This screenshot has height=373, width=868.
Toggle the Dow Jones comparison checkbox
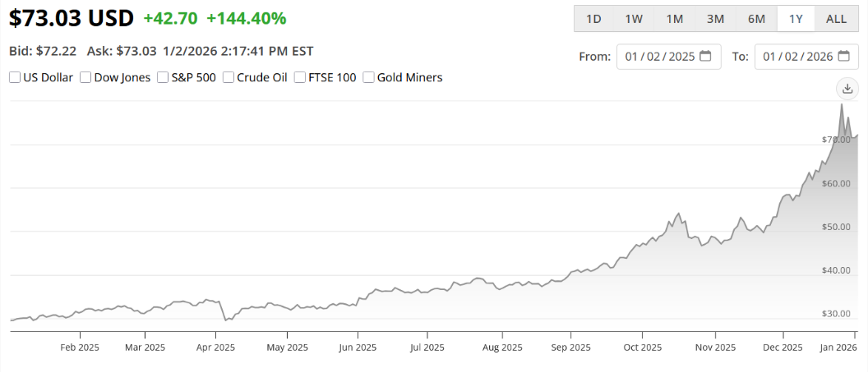coord(85,78)
